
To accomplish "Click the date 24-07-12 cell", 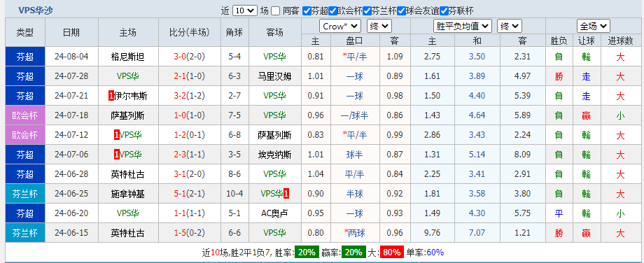I will tap(71, 135).
